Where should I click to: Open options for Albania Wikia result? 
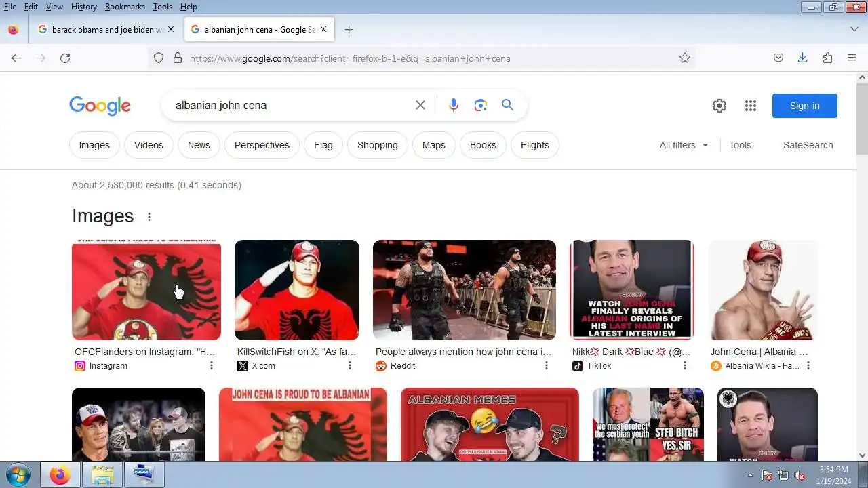pyautogui.click(x=808, y=366)
